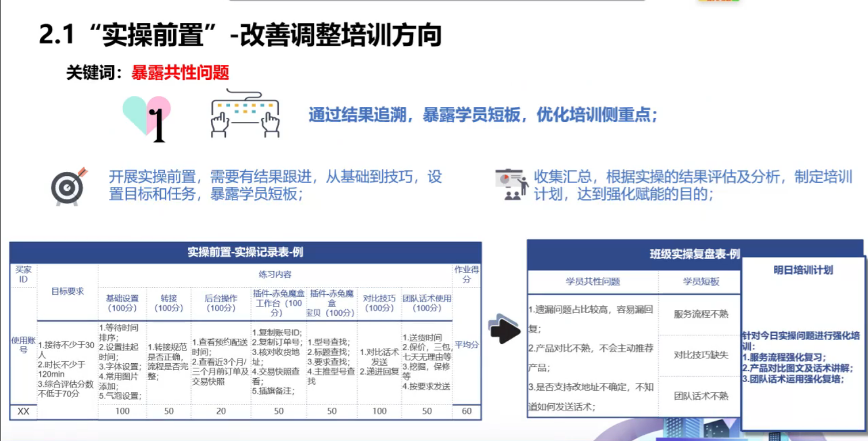Select plan item 1.服务流程强化复习
The height and width of the screenshot is (441, 868).
pos(785,357)
